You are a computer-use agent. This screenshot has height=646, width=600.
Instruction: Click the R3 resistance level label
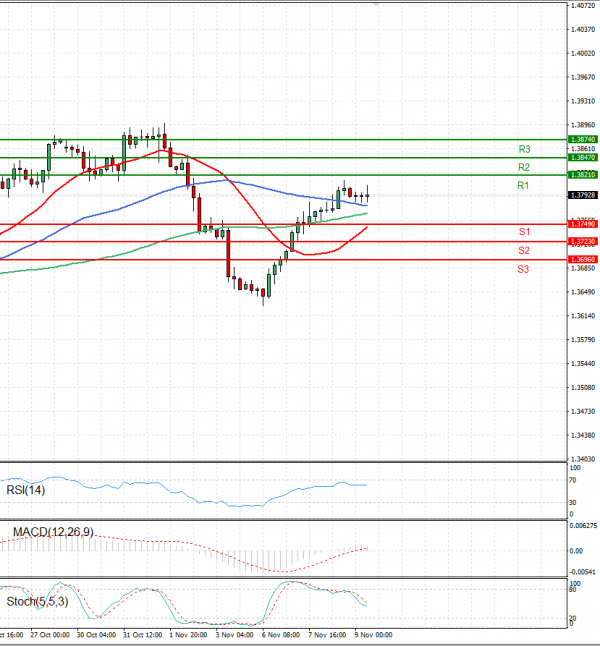point(524,149)
